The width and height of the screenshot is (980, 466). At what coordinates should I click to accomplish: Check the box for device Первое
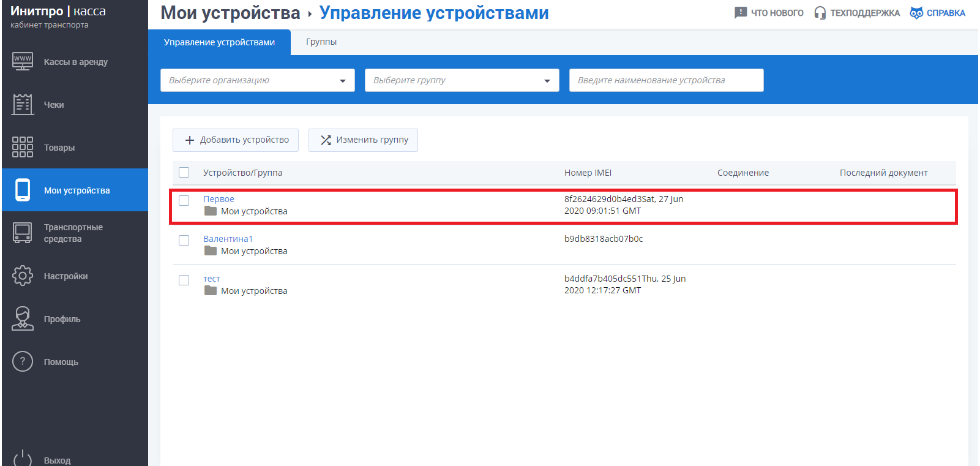[x=184, y=200]
